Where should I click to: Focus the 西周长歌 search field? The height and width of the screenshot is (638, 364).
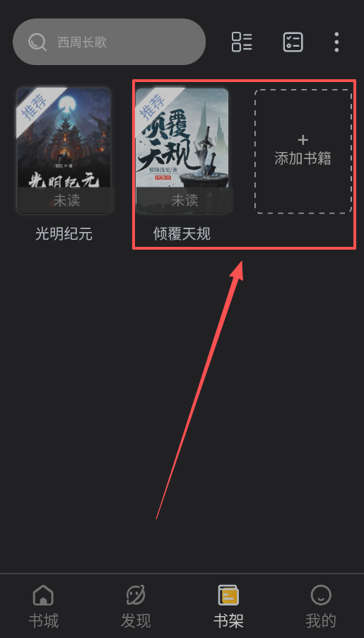click(x=109, y=42)
